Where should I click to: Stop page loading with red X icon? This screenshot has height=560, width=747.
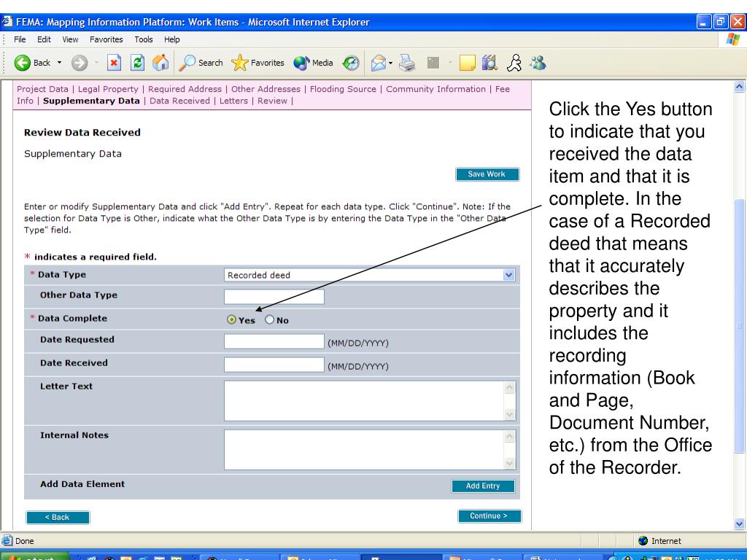point(114,63)
